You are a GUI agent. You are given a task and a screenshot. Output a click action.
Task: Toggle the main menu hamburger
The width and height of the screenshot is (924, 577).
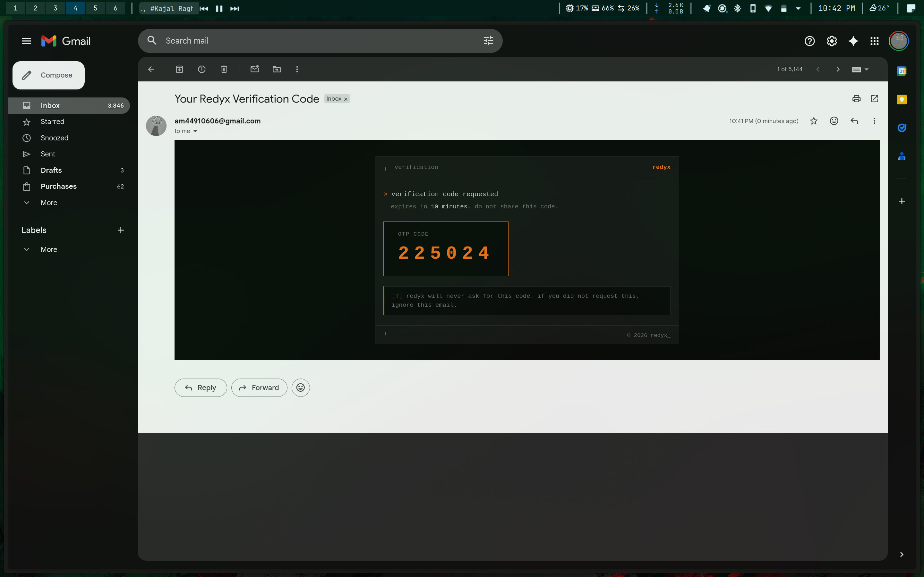tap(26, 41)
